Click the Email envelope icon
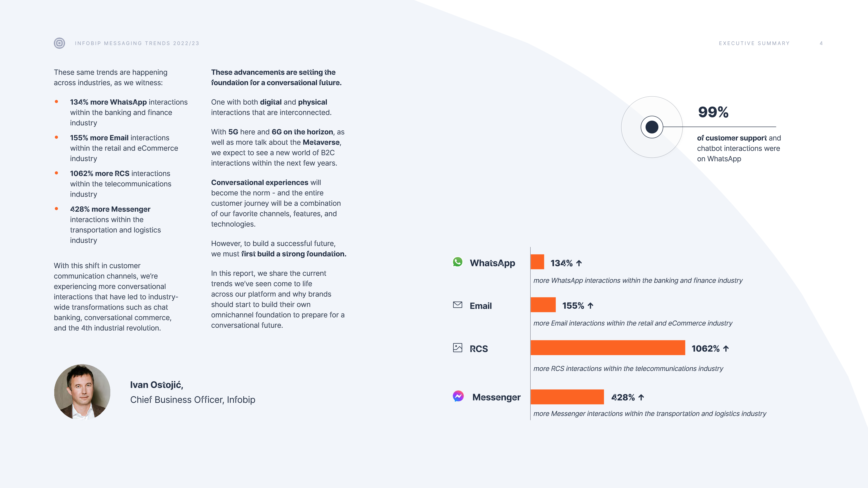Viewport: 868px width, 488px height. click(458, 305)
